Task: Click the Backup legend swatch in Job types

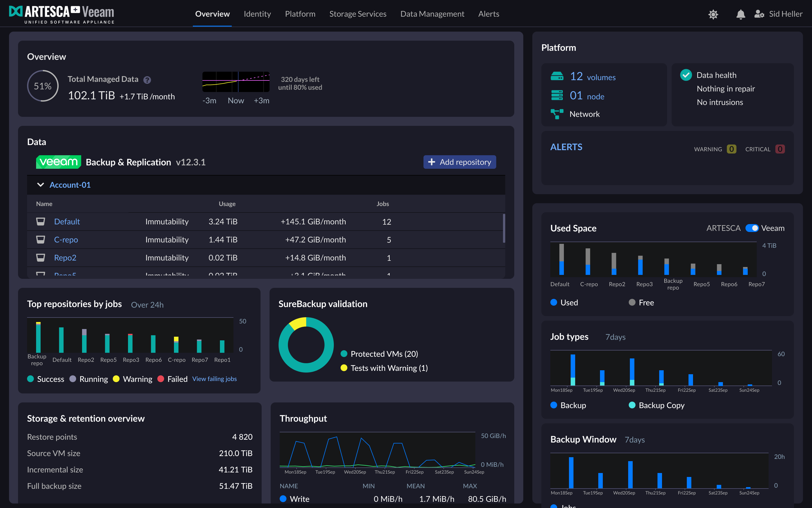Action: [x=554, y=405]
